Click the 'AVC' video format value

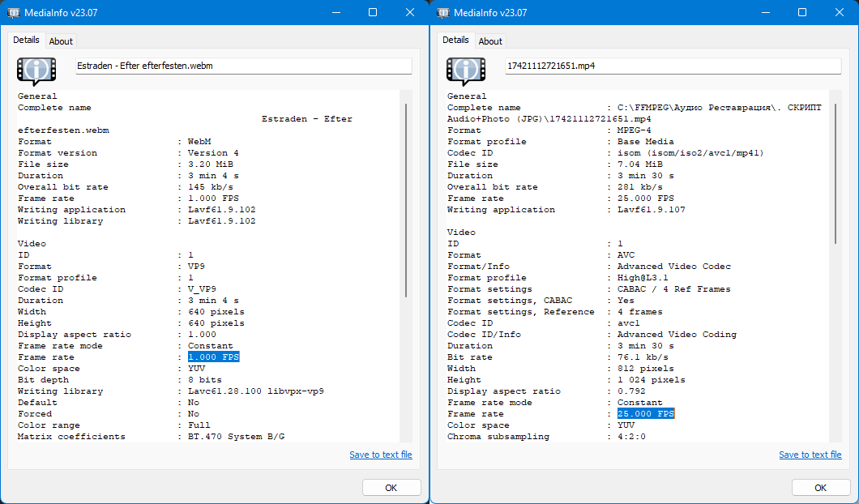[626, 255]
